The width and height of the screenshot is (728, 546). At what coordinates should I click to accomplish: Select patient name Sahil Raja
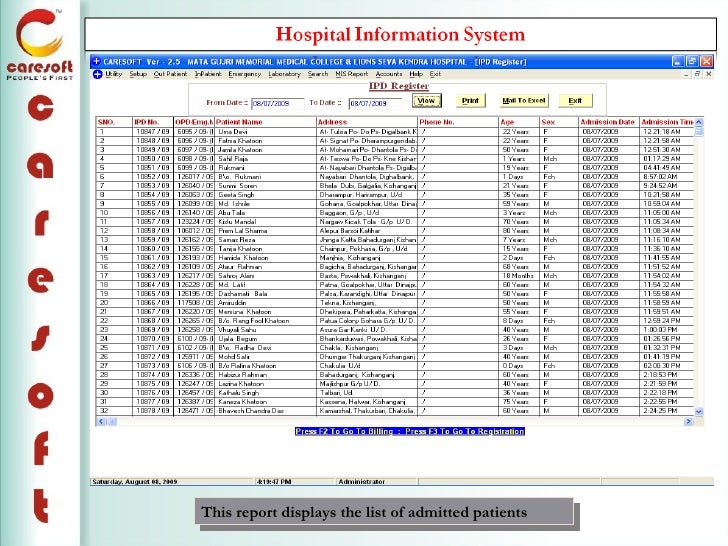(x=233, y=159)
